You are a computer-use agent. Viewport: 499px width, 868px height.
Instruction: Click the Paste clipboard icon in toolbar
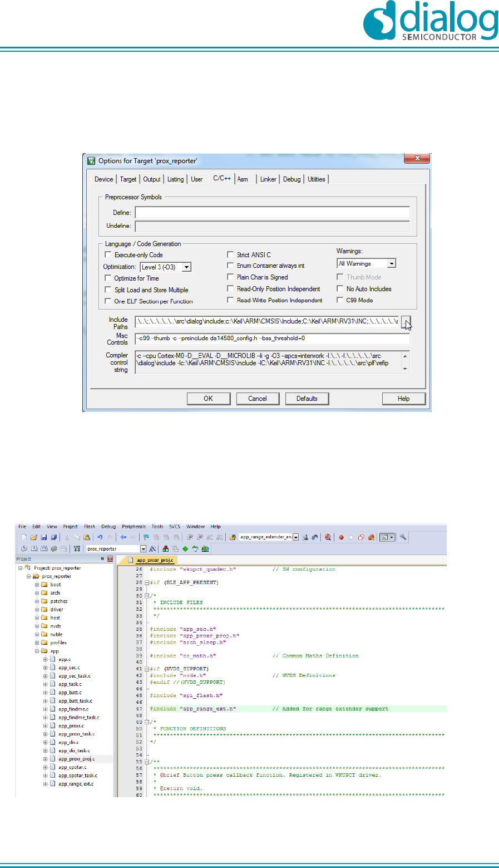[87, 537]
